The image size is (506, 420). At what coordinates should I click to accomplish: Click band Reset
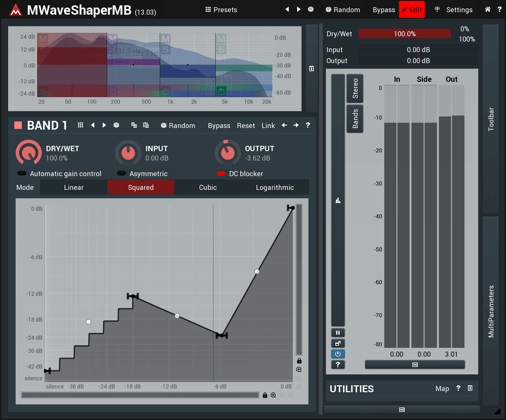[x=246, y=126]
